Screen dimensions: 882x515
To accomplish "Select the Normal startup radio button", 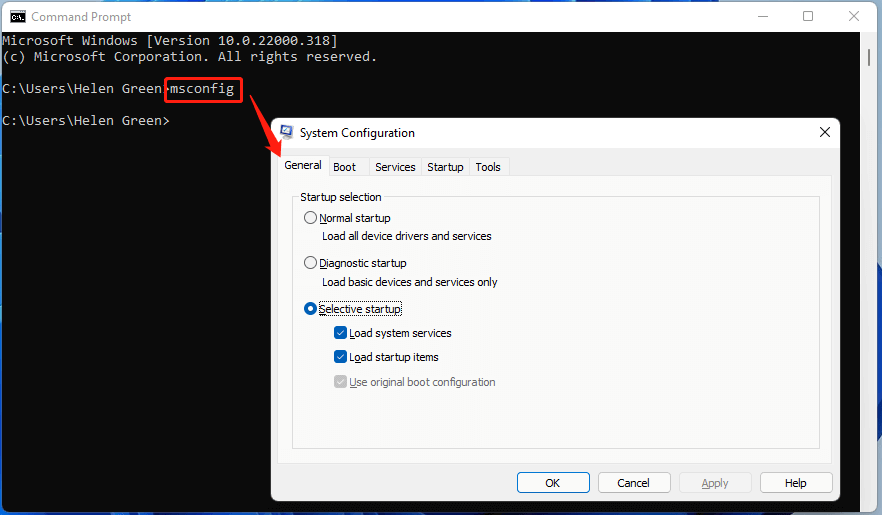I will (310, 218).
